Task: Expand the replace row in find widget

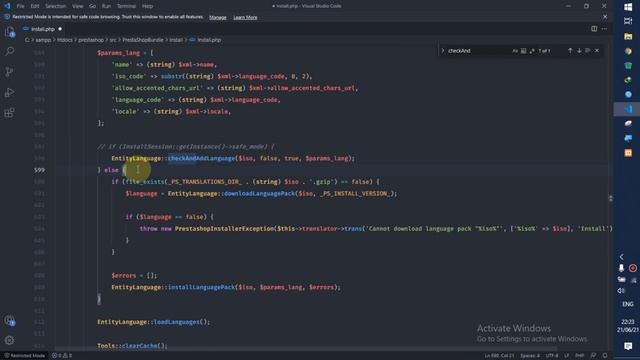Action: point(442,51)
